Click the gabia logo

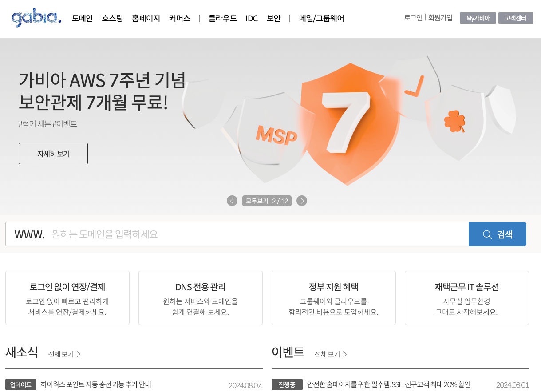click(x=36, y=18)
